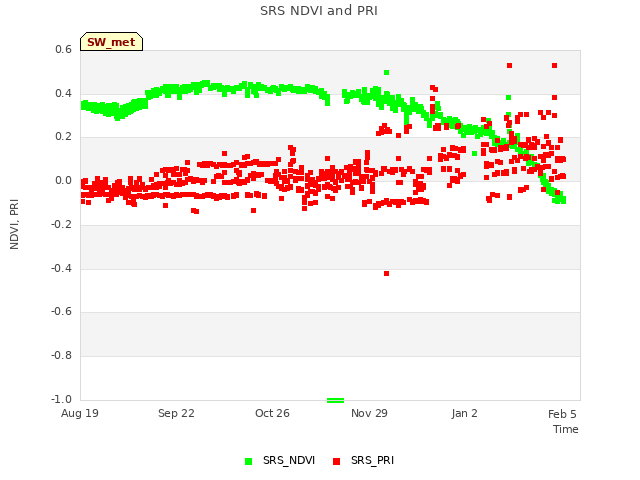
Task: Click the Oct 26 x-axis tick label
Action: click(272, 413)
